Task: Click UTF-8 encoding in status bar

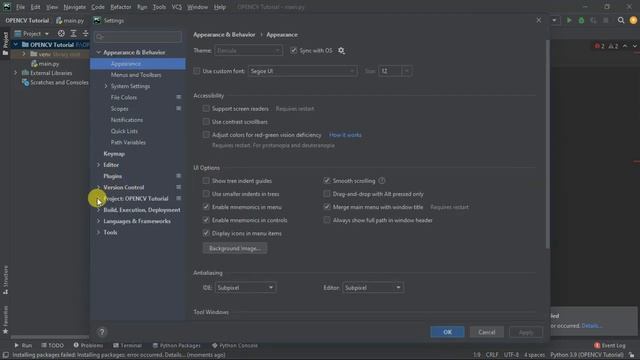Action: 511,355
